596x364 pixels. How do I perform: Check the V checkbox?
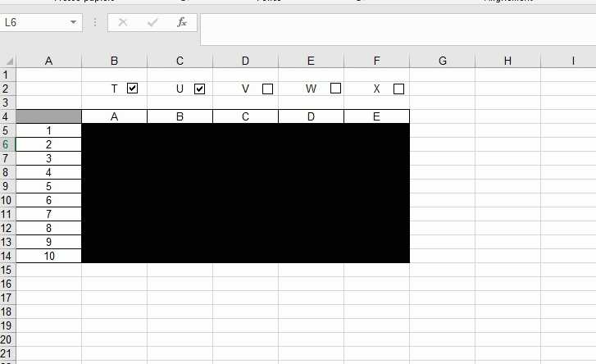[x=267, y=89]
